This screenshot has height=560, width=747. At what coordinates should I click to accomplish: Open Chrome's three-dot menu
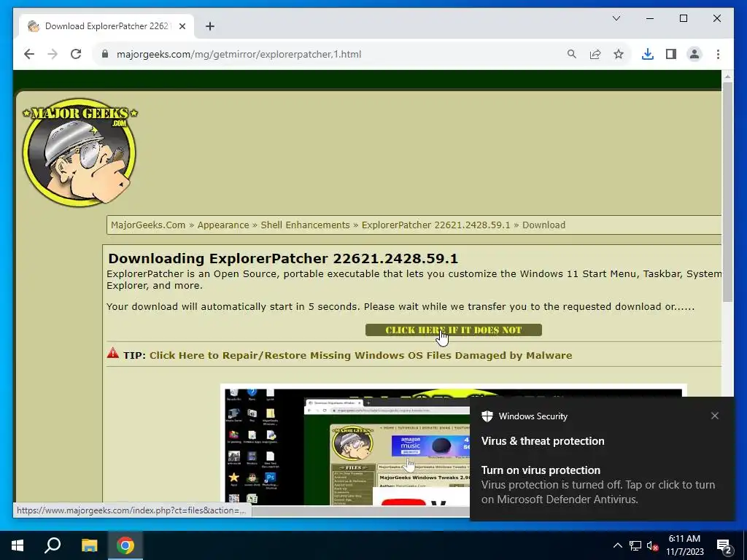point(718,54)
